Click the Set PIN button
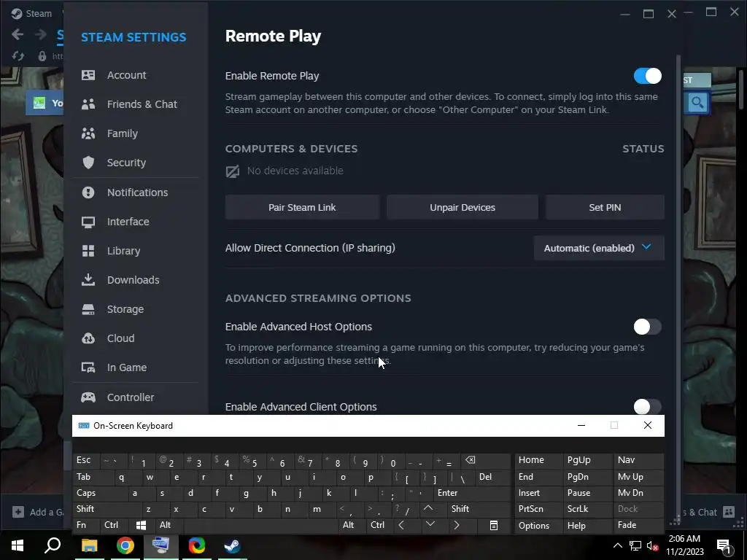Image resolution: width=747 pixels, height=560 pixels. pyautogui.click(x=605, y=207)
